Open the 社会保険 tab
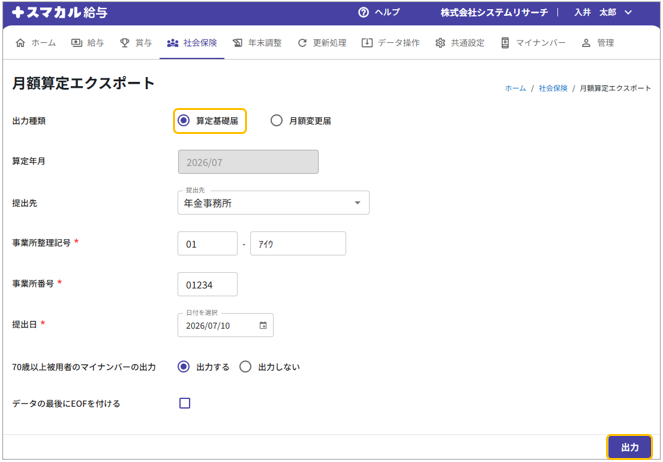Viewport: 663px width, 462px height. pyautogui.click(x=192, y=43)
